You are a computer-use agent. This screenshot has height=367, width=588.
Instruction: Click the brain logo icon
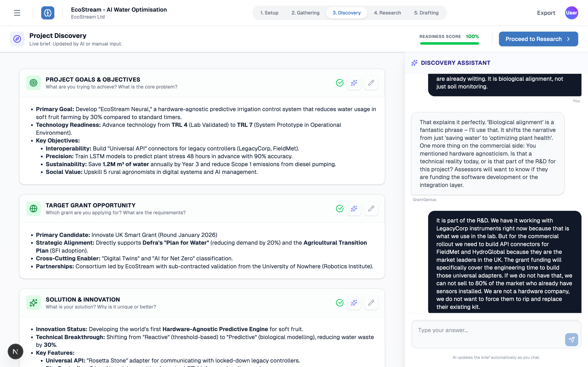tap(48, 13)
